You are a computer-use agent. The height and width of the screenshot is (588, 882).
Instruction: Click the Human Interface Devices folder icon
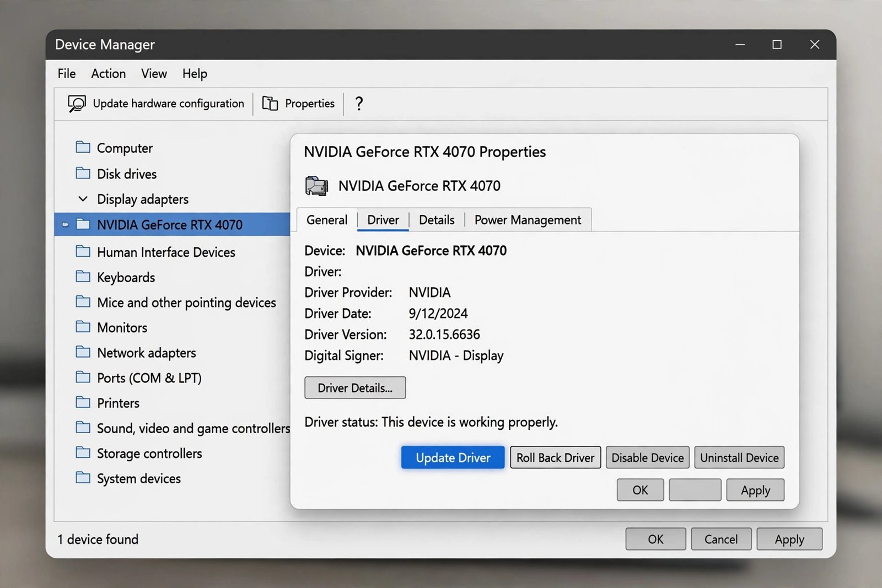click(83, 251)
